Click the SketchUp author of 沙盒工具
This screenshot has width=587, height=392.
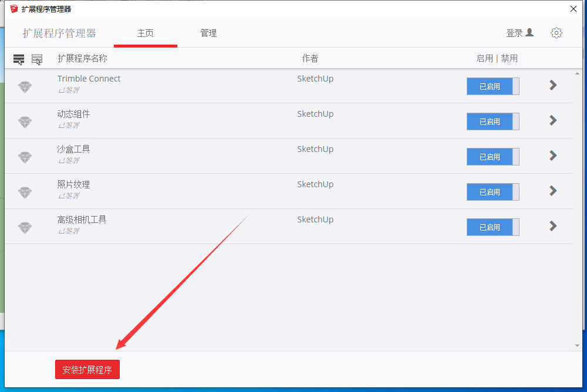coord(315,150)
